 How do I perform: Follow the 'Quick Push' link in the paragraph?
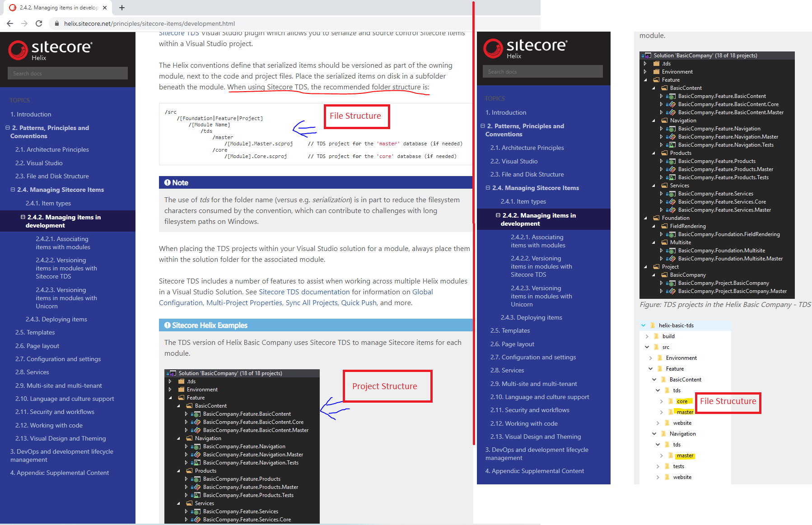click(360, 302)
